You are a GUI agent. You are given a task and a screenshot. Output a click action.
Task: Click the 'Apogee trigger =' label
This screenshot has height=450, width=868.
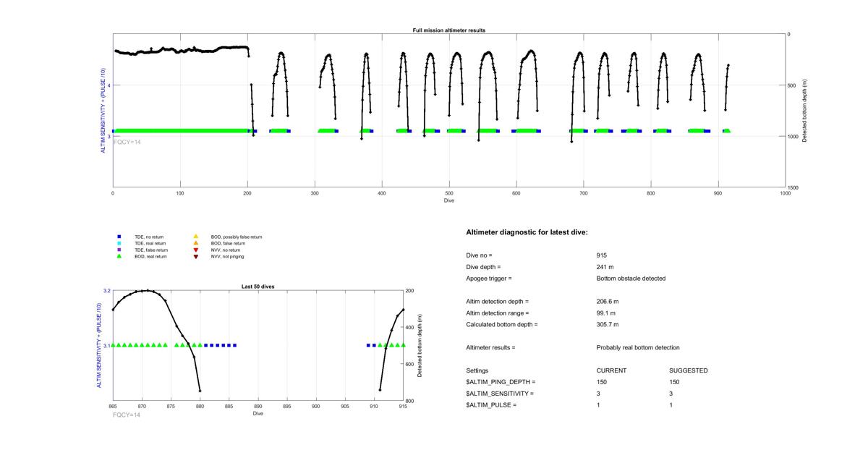point(488,279)
